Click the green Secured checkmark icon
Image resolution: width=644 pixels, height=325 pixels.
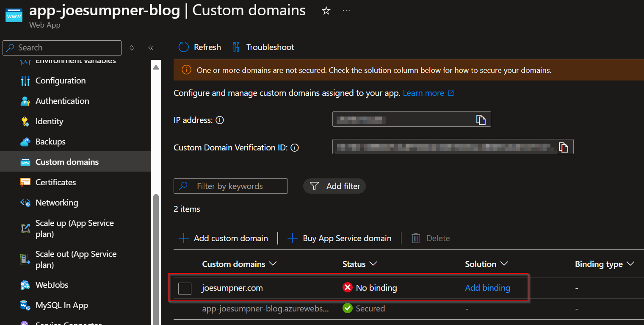[x=348, y=308]
